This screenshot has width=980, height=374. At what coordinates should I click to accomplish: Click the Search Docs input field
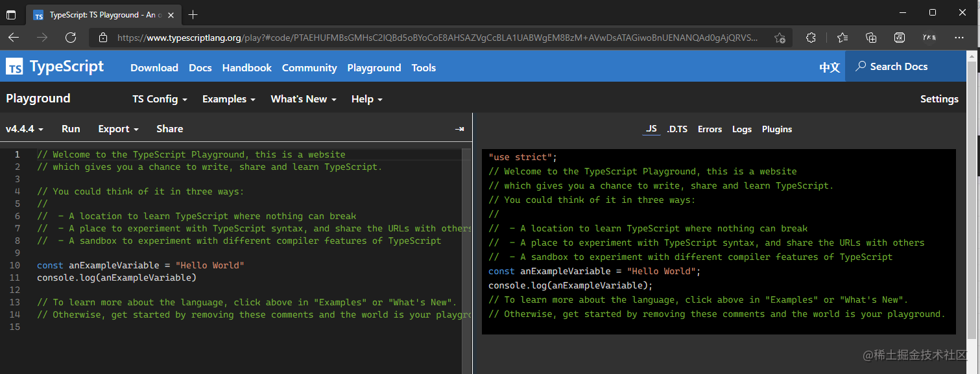(x=905, y=66)
